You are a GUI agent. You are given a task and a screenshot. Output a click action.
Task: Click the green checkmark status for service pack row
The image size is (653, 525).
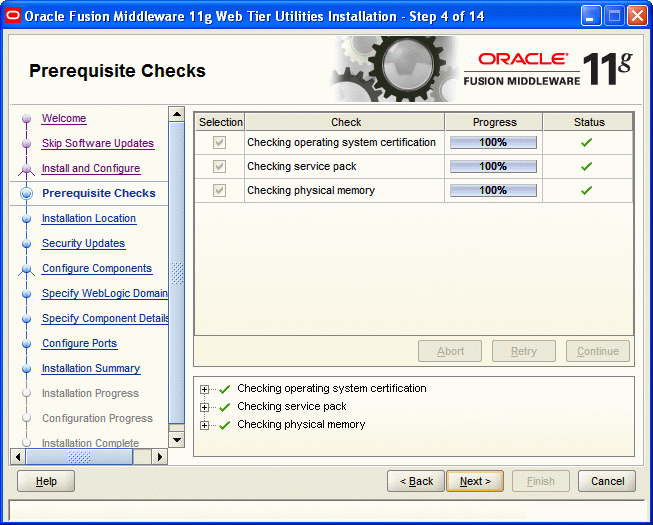pyautogui.click(x=586, y=167)
